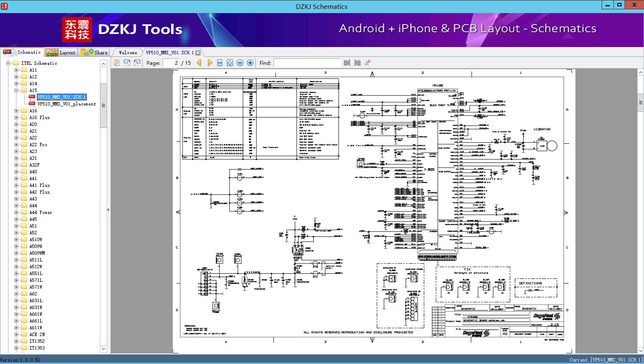Viewport: 644px width, 364px height.
Task: Click find previous icon beside Find box
Action: (x=347, y=63)
